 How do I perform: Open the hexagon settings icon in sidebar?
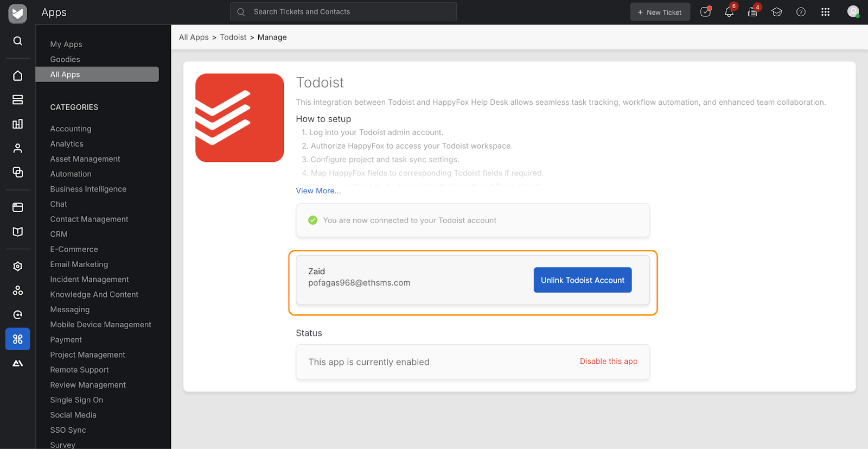coord(18,266)
